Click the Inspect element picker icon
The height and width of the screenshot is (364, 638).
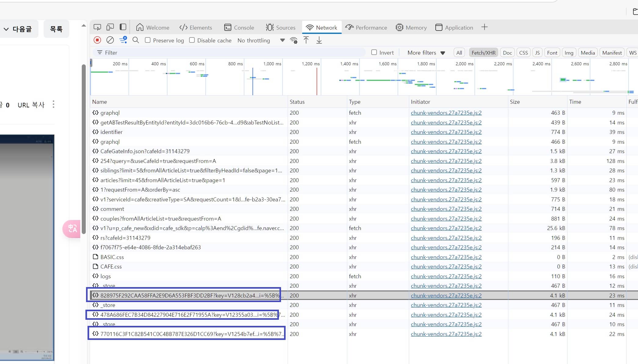click(97, 27)
